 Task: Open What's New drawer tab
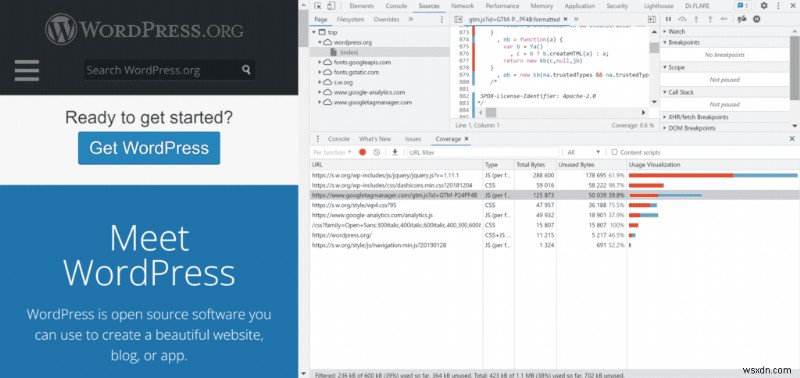375,139
